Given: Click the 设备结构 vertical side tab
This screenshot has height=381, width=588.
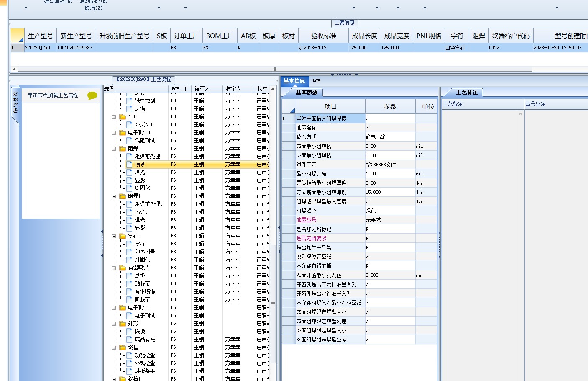Looking at the screenshot, I should coord(15,103).
